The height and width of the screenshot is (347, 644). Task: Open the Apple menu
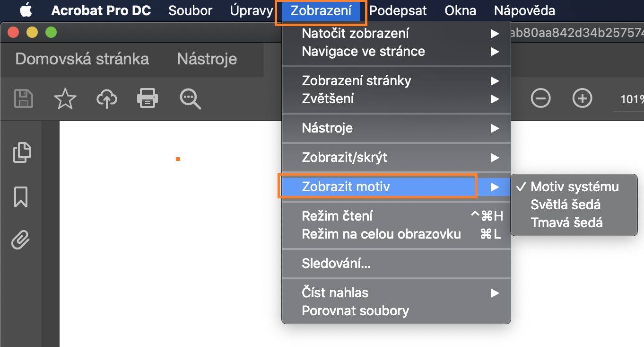pyautogui.click(x=26, y=10)
